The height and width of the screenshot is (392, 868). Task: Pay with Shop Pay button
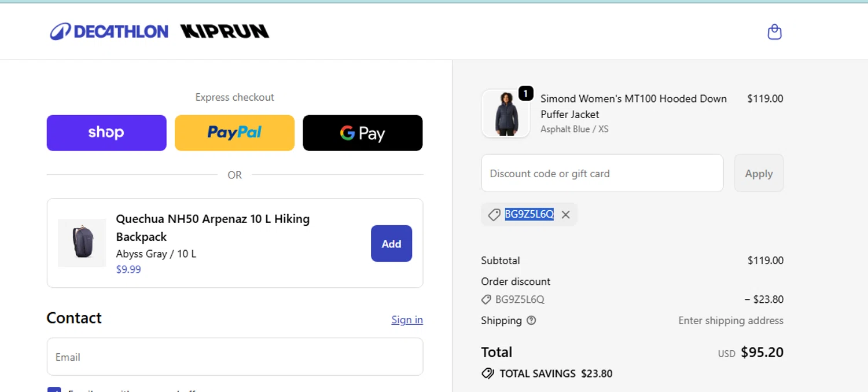click(x=106, y=133)
